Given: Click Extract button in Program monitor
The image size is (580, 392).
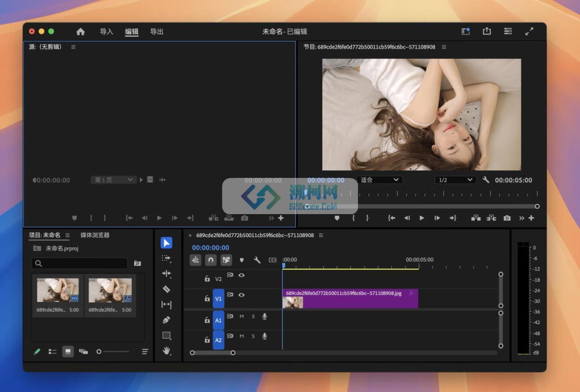Looking at the screenshot, I should 491,218.
